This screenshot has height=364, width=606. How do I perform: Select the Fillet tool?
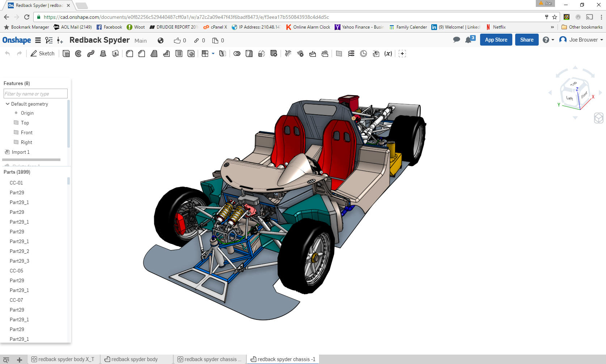point(130,54)
